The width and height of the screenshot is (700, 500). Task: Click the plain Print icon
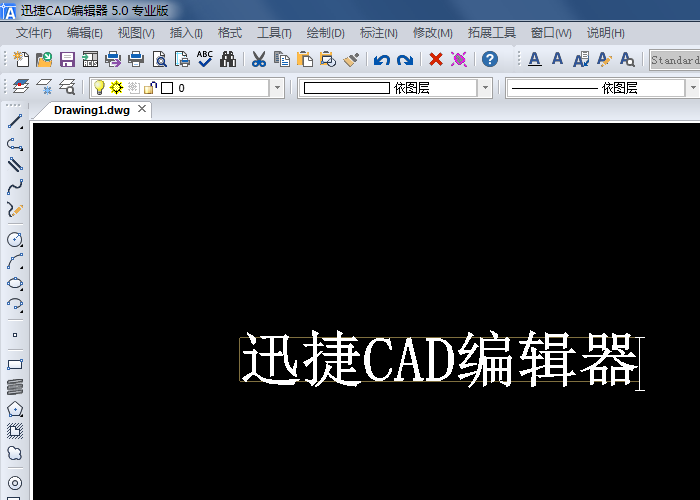pos(136,59)
